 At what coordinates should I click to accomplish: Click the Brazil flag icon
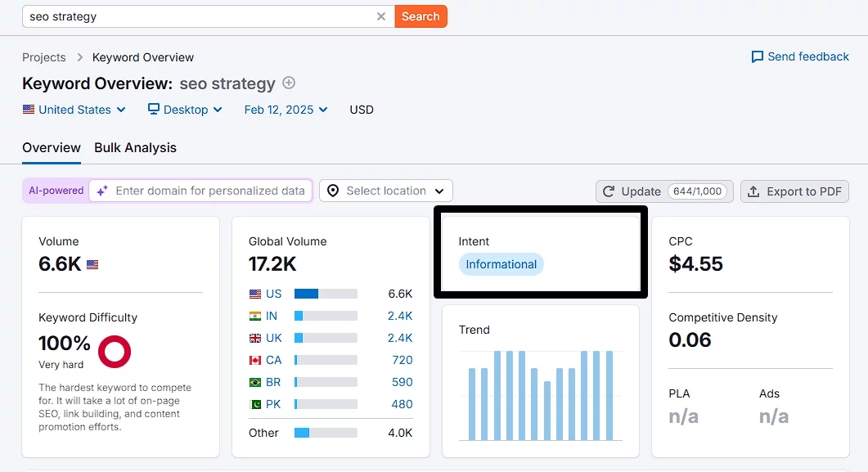(x=254, y=382)
